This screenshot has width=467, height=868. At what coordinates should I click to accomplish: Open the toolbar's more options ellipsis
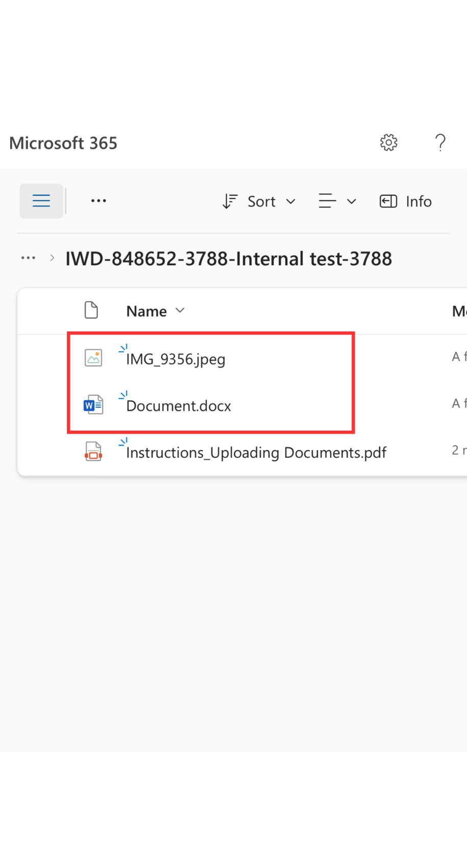pos(99,201)
